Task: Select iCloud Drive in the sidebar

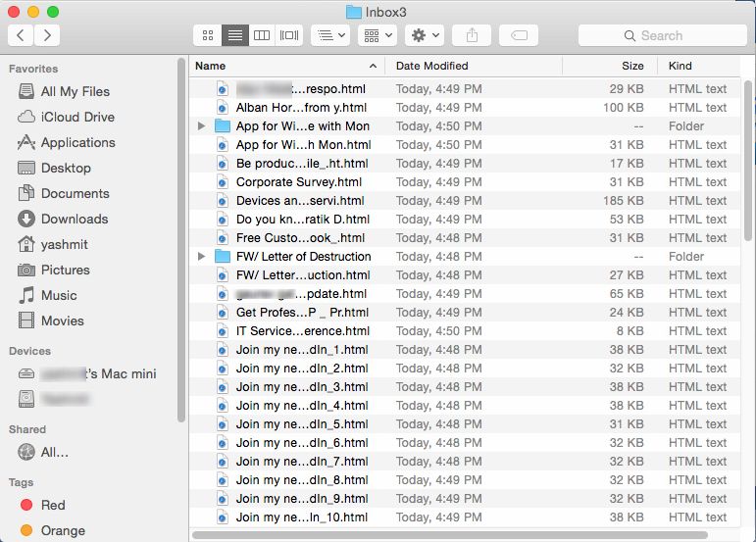Action: [77, 117]
